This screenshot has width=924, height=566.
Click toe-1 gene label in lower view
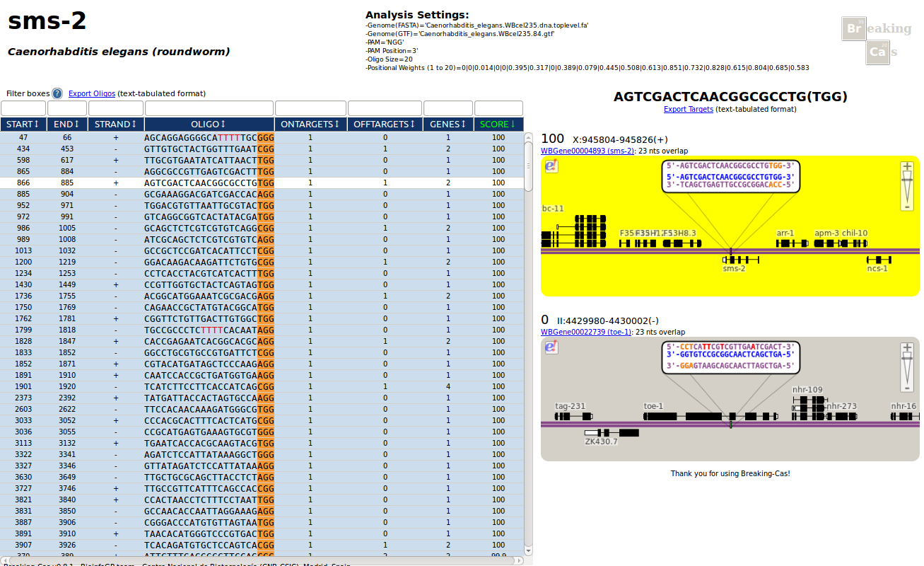point(653,406)
